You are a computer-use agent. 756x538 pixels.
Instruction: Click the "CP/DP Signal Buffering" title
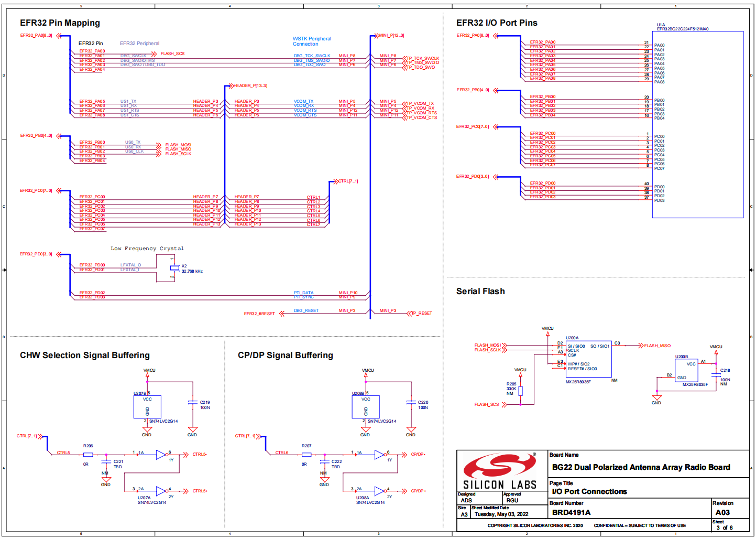click(286, 356)
